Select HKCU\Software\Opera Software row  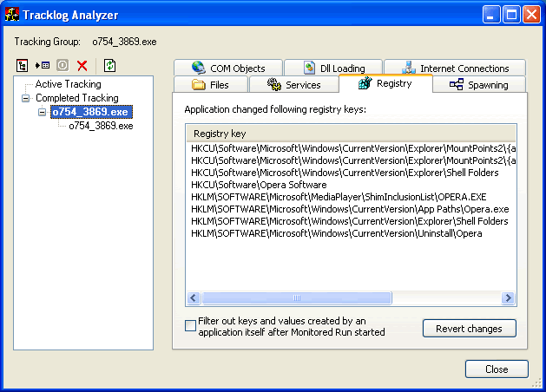point(351,185)
